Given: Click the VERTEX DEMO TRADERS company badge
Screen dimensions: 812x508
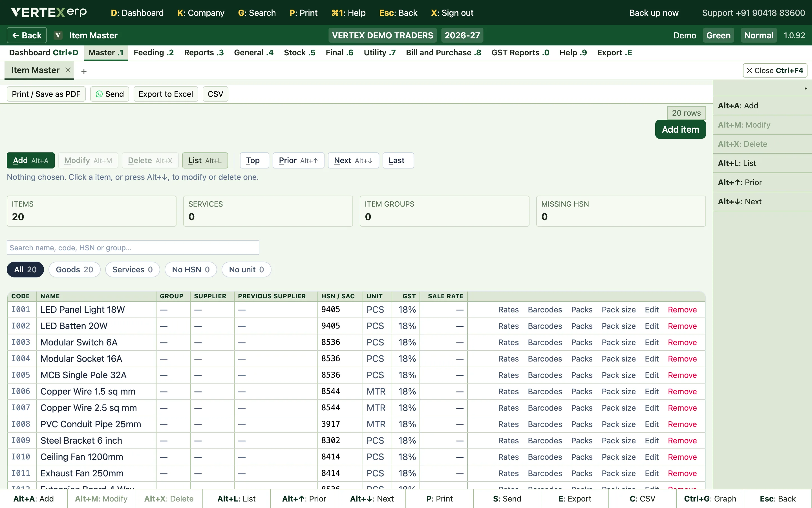Looking at the screenshot, I should (x=383, y=35).
